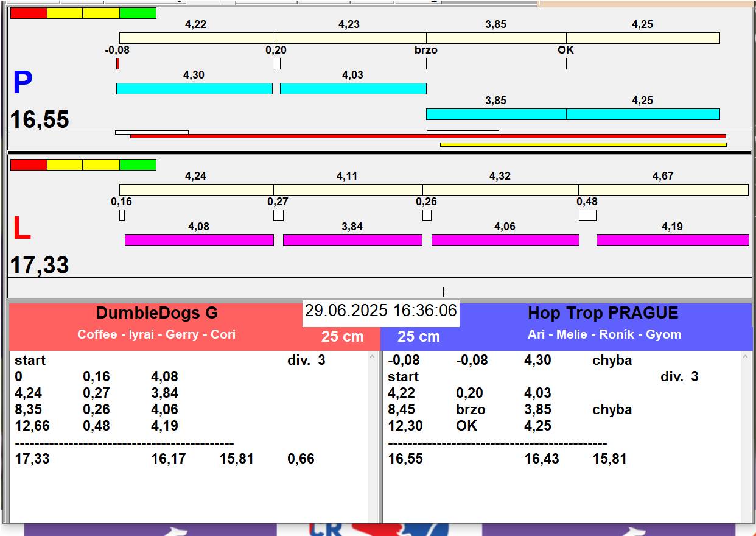Click the small box under 0,27 in lane L
Viewport: 756px width, 536px height.
coord(278,215)
